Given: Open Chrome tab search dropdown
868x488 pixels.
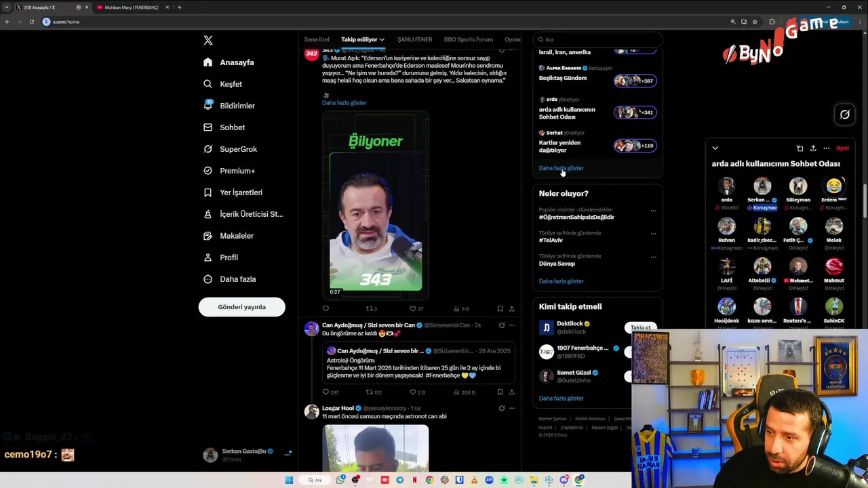Looking at the screenshot, I should [7, 7].
